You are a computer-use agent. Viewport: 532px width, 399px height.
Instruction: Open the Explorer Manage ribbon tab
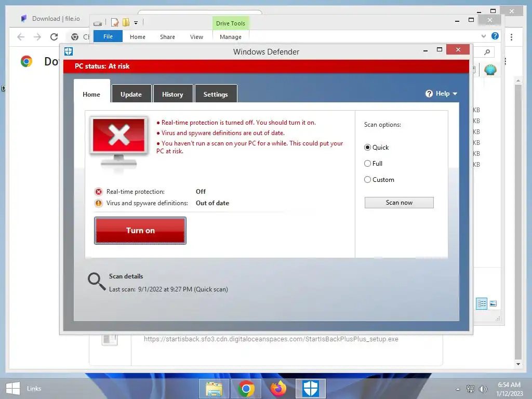coord(231,37)
